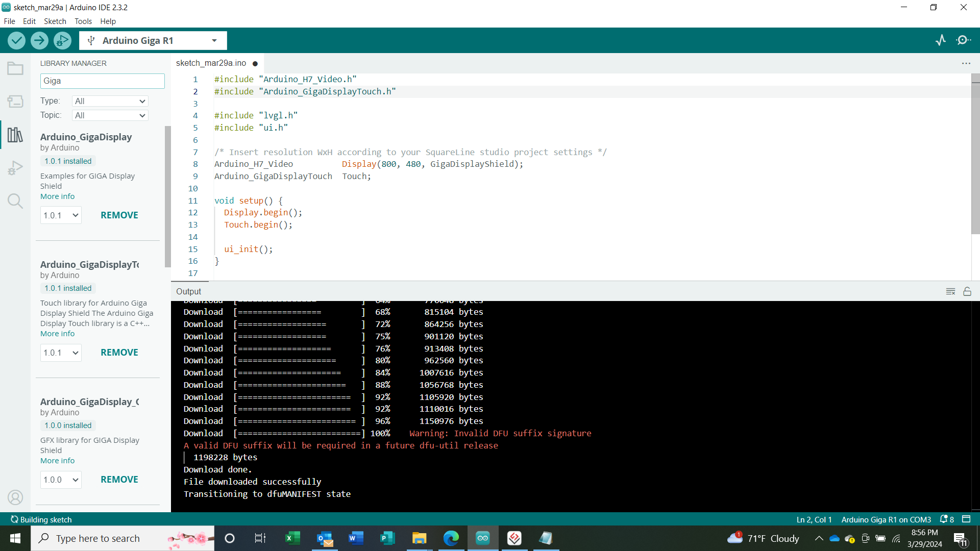The height and width of the screenshot is (551, 980).
Task: Toggle the output scroll lock
Action: point(967,291)
